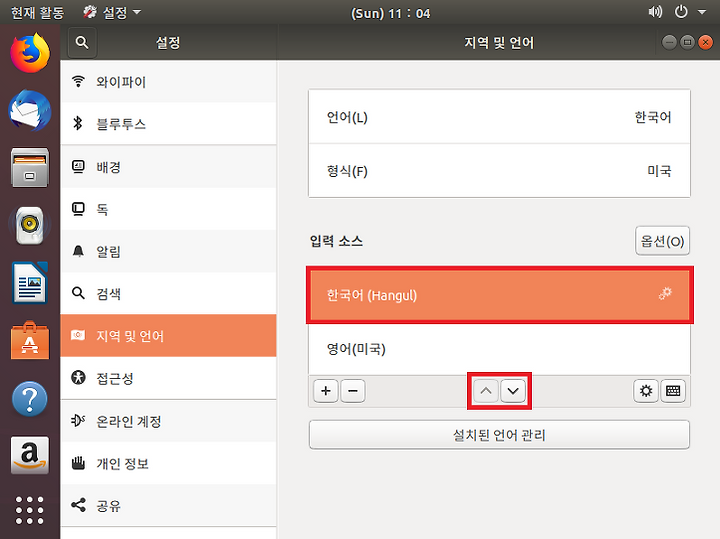The width and height of the screenshot is (720, 539).
Task: Select 와이파이 in the sidebar
Action: point(169,82)
